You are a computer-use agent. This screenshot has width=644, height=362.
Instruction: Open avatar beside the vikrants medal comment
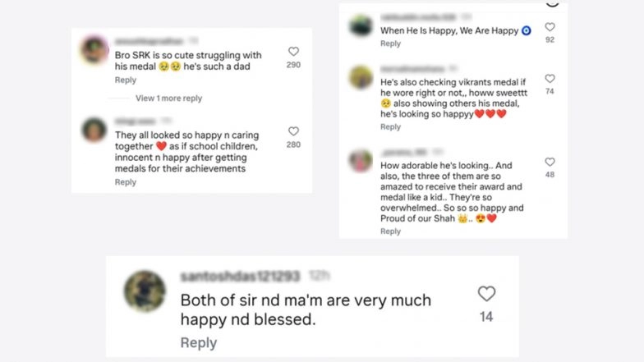(361, 77)
